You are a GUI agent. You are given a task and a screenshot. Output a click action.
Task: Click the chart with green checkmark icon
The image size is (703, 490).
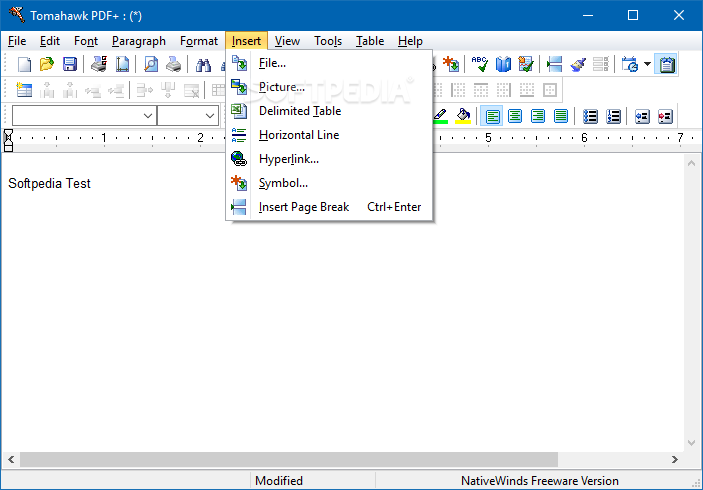(x=525, y=65)
